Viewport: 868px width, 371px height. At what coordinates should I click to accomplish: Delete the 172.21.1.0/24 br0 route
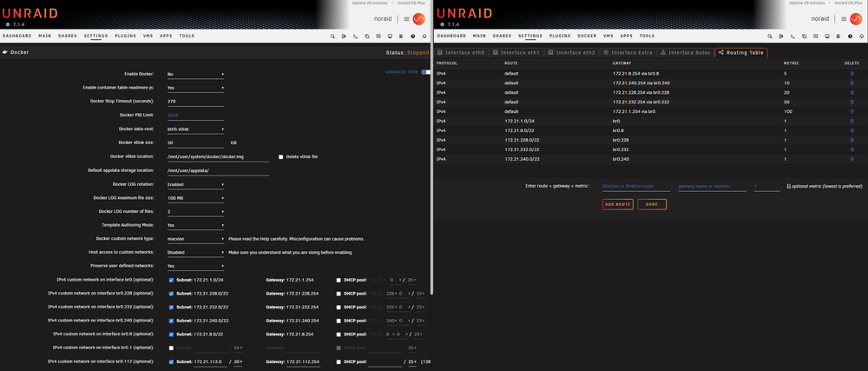pos(852,121)
